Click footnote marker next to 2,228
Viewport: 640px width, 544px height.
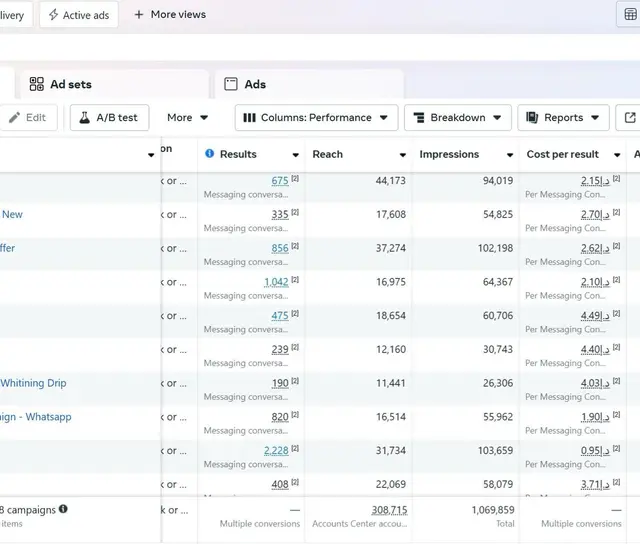coord(295,449)
